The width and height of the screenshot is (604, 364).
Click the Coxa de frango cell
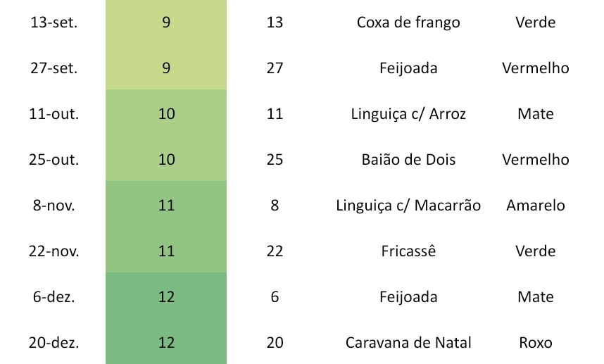pos(408,22)
